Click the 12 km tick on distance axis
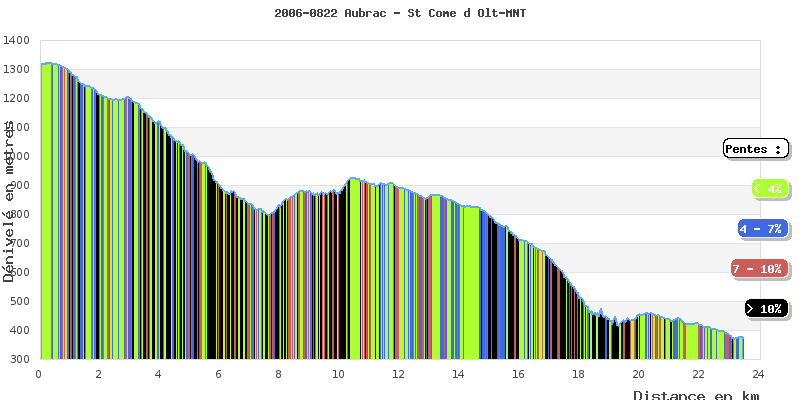The width and height of the screenshot is (800, 400). tap(398, 374)
